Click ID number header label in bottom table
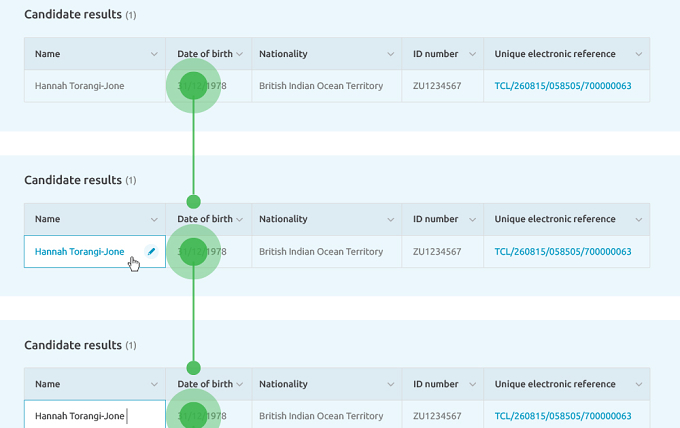Image resolution: width=680 pixels, height=428 pixels. coord(435,384)
